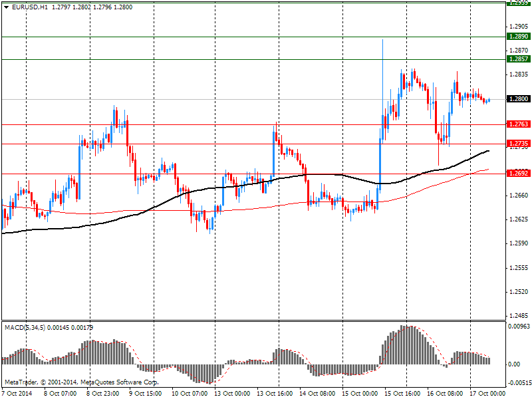This screenshot has height=399, width=532.
Task: Select the 1.2905 price scale value
Action: pyautogui.click(x=519, y=26)
